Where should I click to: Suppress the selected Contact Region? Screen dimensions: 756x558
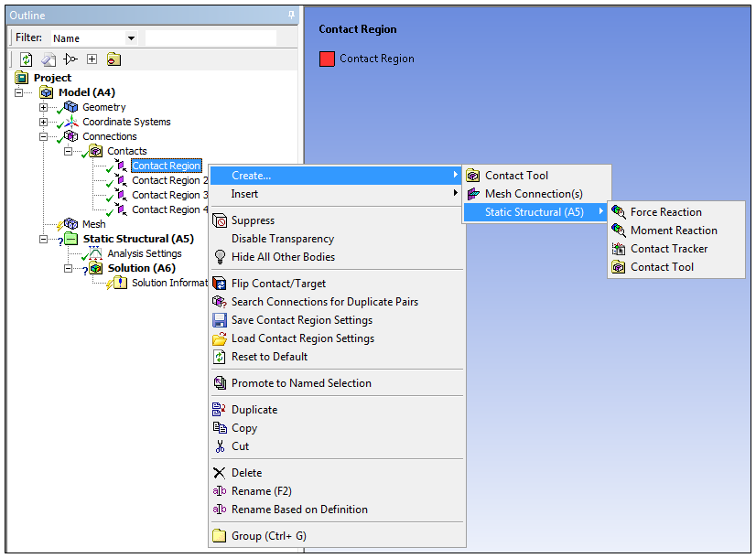point(252,220)
